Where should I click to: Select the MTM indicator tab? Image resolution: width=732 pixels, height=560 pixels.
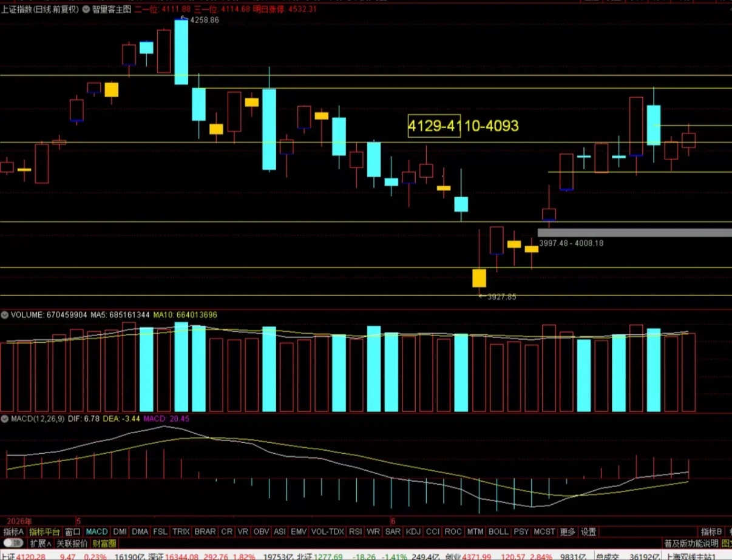click(x=475, y=531)
